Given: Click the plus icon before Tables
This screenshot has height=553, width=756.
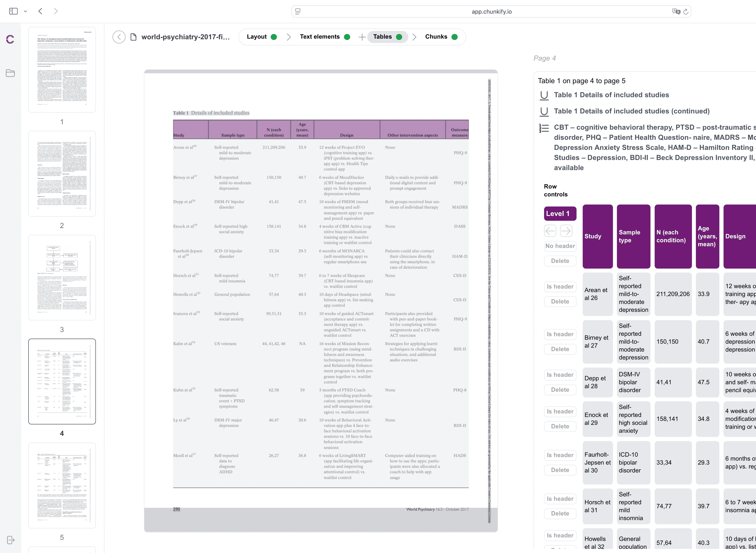Looking at the screenshot, I should [362, 37].
